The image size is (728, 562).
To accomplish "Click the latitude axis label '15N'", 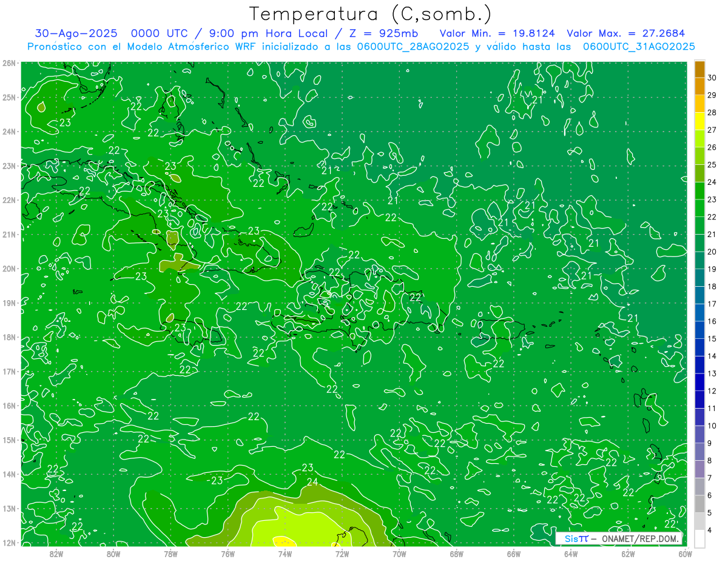I will tap(9, 440).
